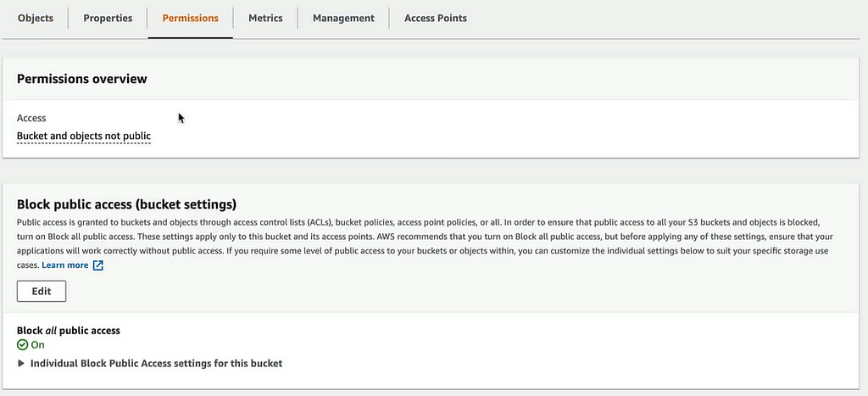868x396 pixels.
Task: Click the 'Bucket and objects not public' status text
Action: pos(84,137)
